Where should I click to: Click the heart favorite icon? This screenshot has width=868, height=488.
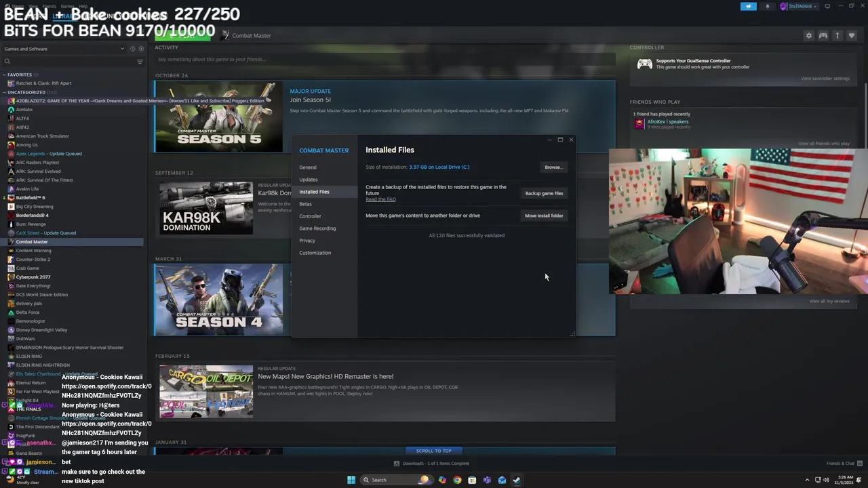(852, 35)
